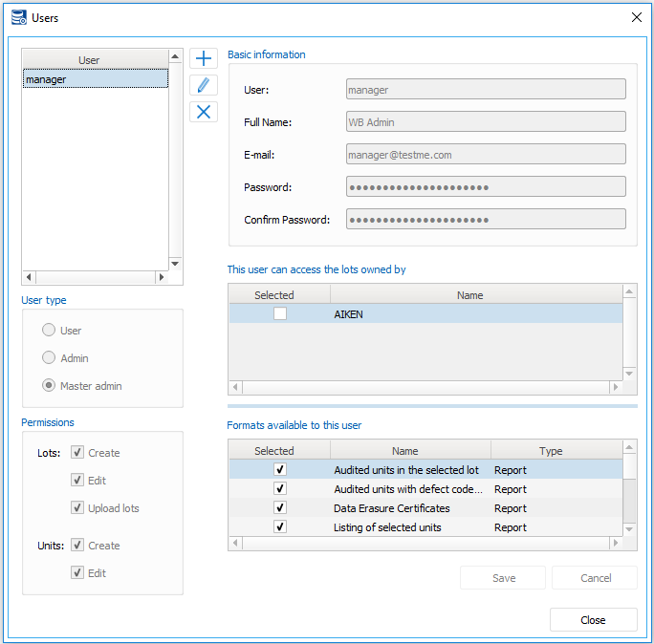Image resolution: width=654 pixels, height=644 pixels.
Task: Edit selected user with pencil icon
Action: [x=204, y=85]
